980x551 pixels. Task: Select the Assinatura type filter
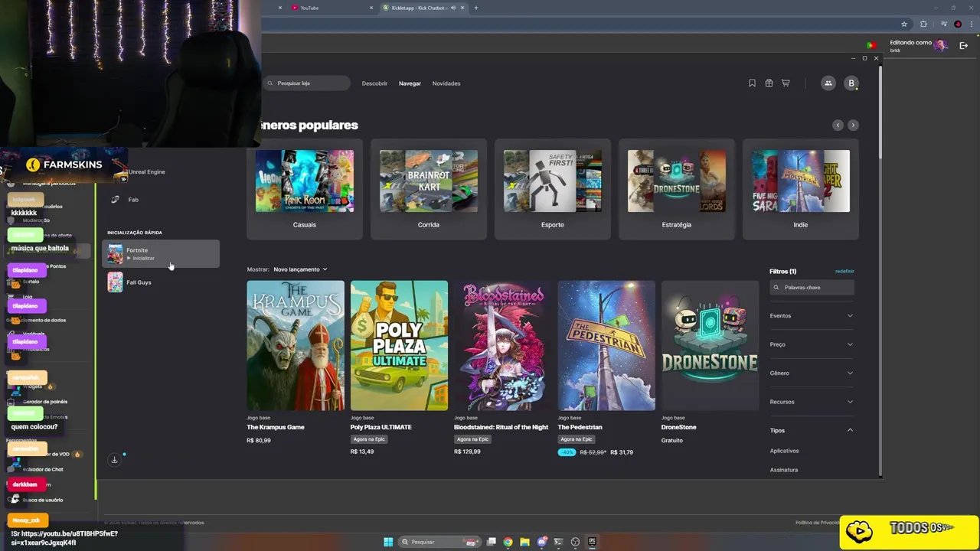point(783,470)
